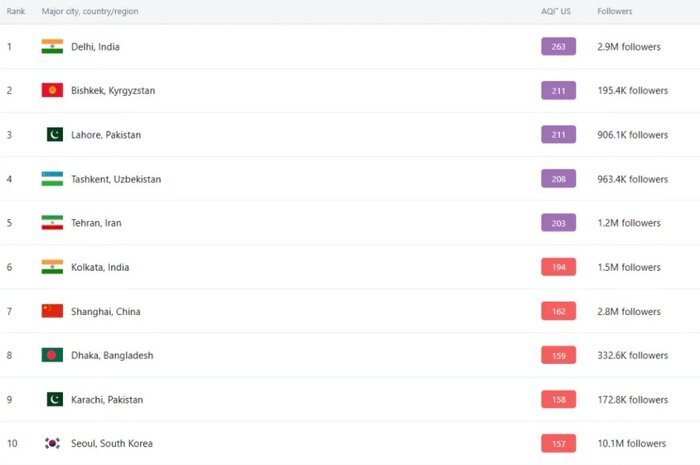Click the Kyrgyzstan flag icon
The height and width of the screenshot is (465, 700).
pyautogui.click(x=52, y=91)
